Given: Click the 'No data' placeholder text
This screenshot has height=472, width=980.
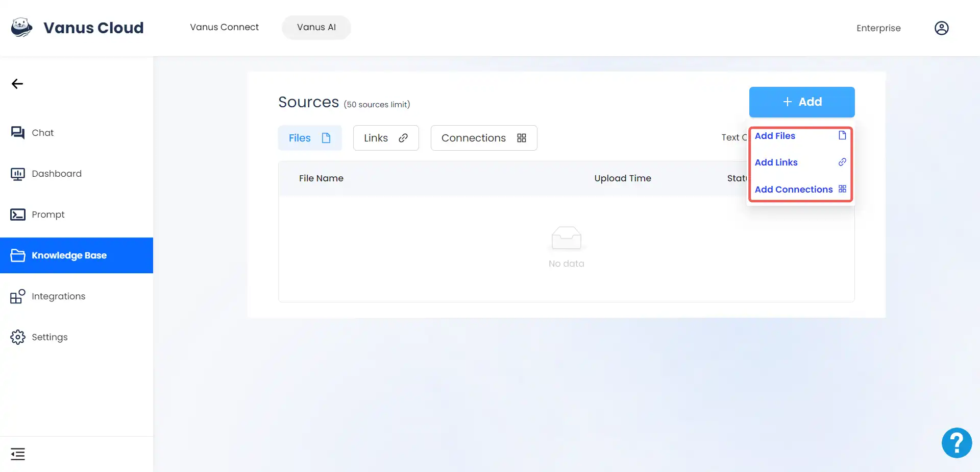Looking at the screenshot, I should tap(567, 264).
